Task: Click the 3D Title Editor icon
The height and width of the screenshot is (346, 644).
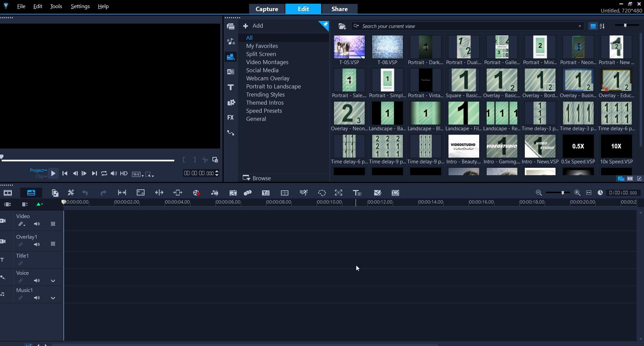Action: click(357, 193)
